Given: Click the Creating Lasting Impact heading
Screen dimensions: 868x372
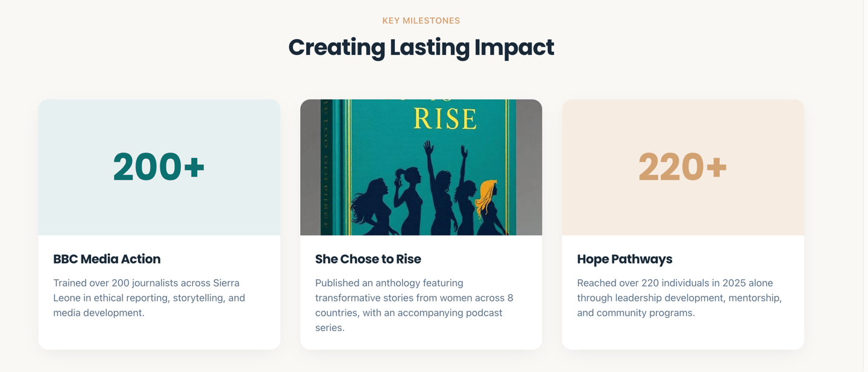Looking at the screenshot, I should click(421, 47).
